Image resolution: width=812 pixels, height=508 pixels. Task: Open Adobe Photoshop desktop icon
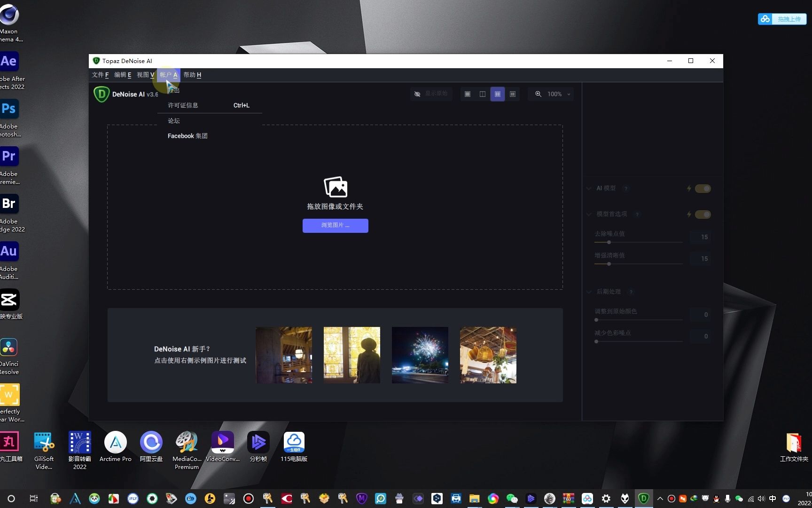click(9, 117)
